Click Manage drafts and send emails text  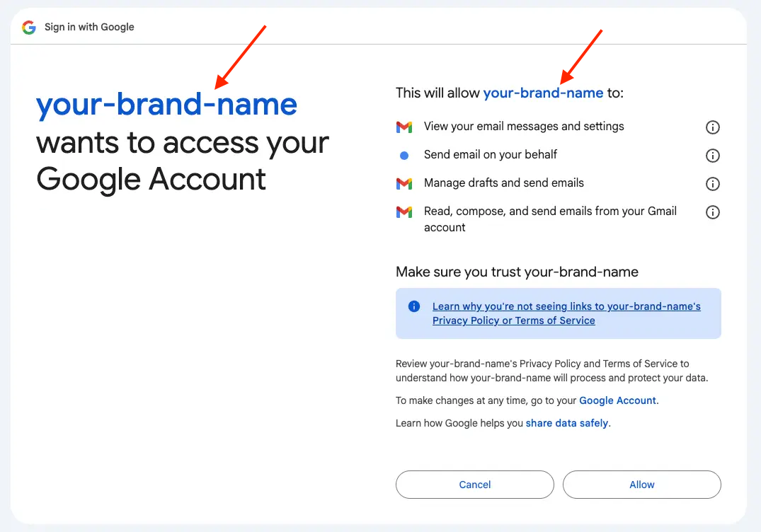[504, 183]
